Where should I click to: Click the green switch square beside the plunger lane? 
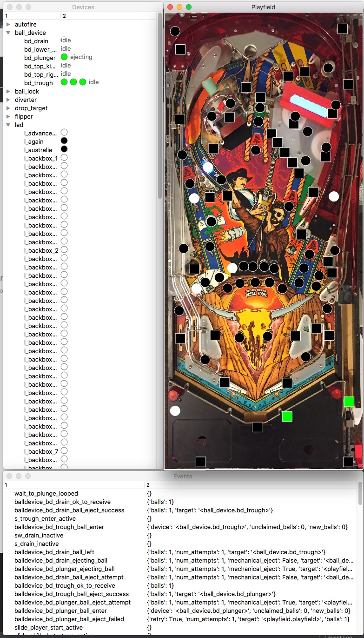349,402
